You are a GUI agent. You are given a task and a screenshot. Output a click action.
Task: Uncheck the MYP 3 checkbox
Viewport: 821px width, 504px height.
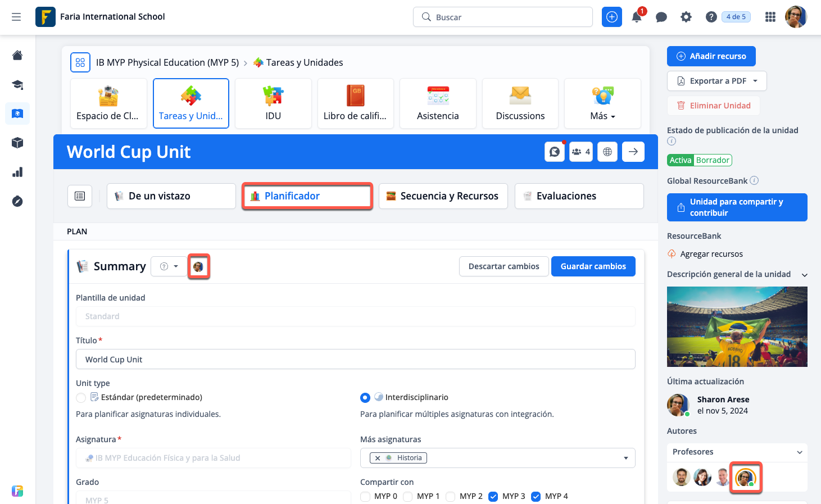point(493,496)
